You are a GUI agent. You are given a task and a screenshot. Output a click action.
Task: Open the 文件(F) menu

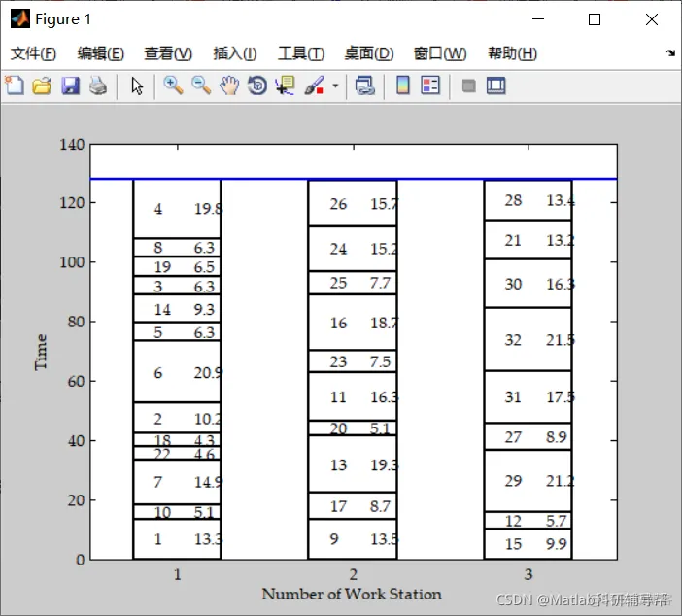click(x=33, y=53)
